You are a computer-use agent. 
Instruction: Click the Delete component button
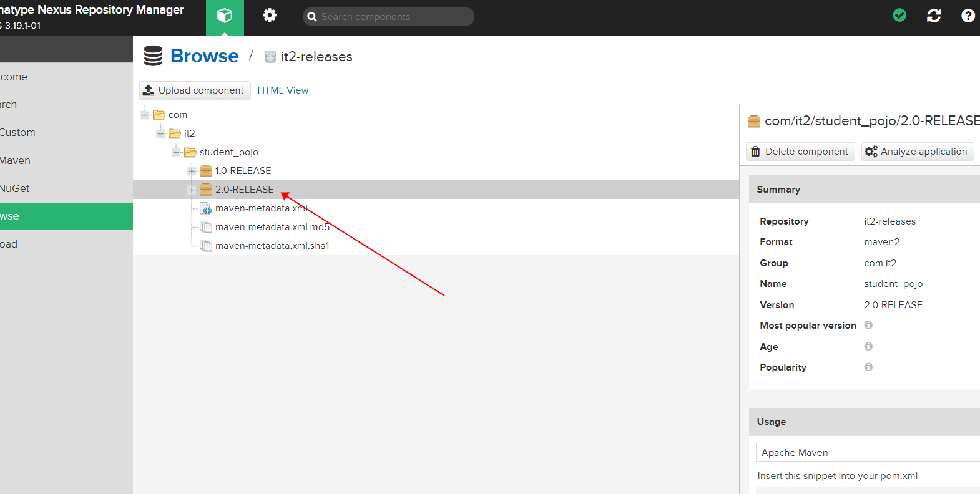point(800,152)
